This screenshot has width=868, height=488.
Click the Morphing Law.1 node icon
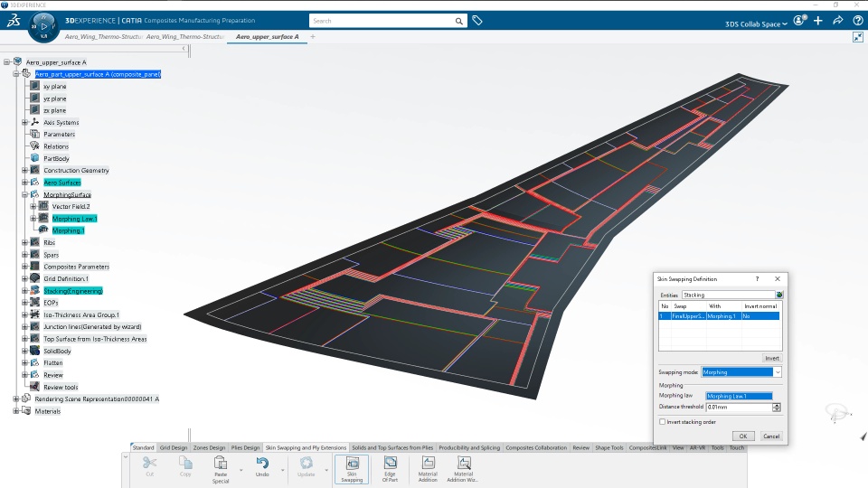43,218
